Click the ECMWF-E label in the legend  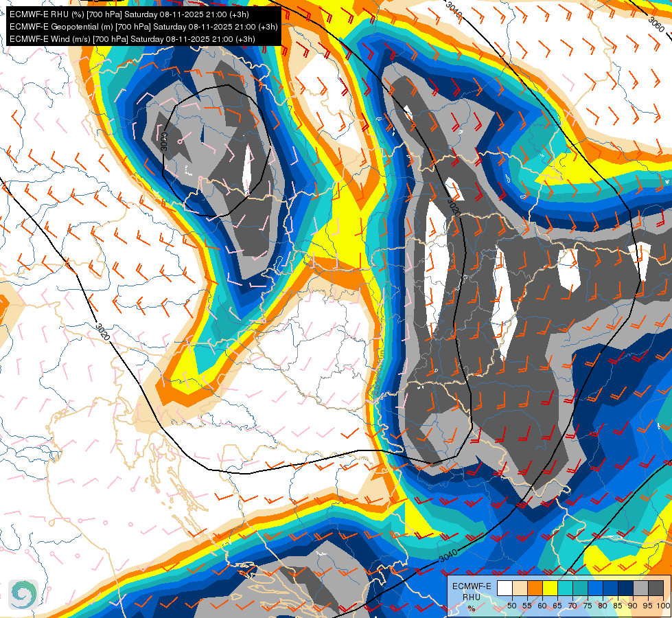(472, 586)
